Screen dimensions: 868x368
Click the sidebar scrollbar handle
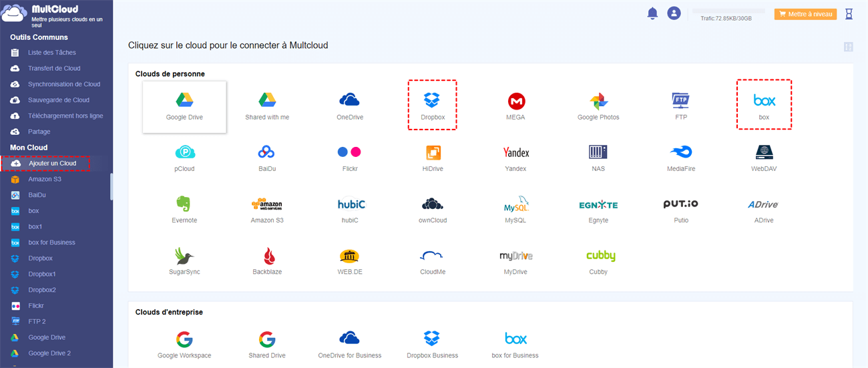pyautogui.click(x=112, y=187)
